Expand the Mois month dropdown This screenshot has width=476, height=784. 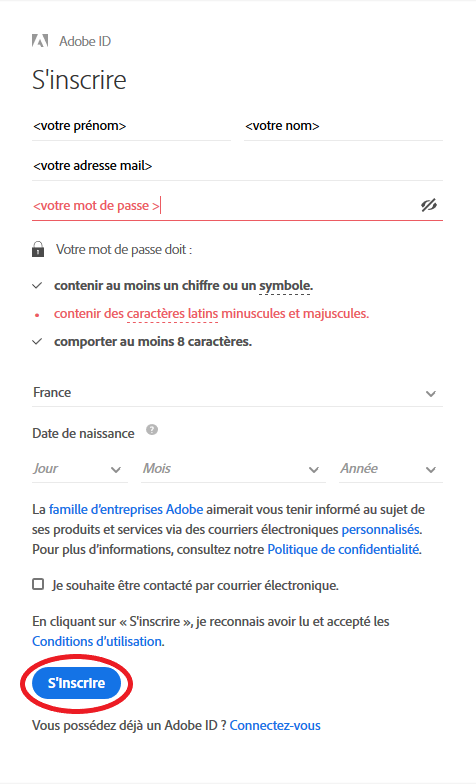click(x=234, y=468)
